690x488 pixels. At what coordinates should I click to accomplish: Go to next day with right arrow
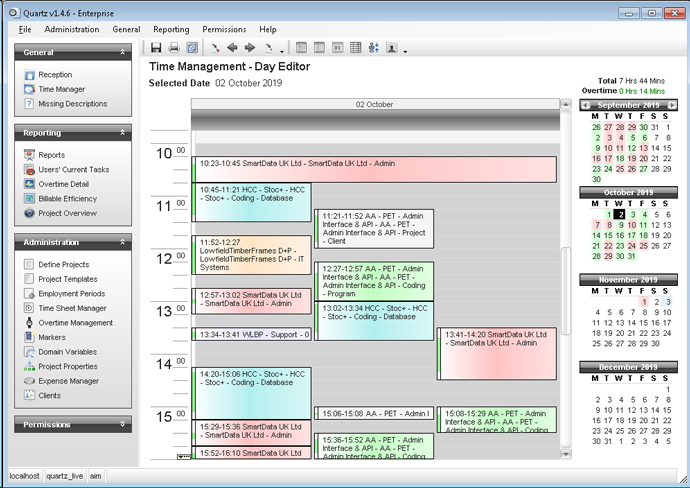[x=250, y=48]
